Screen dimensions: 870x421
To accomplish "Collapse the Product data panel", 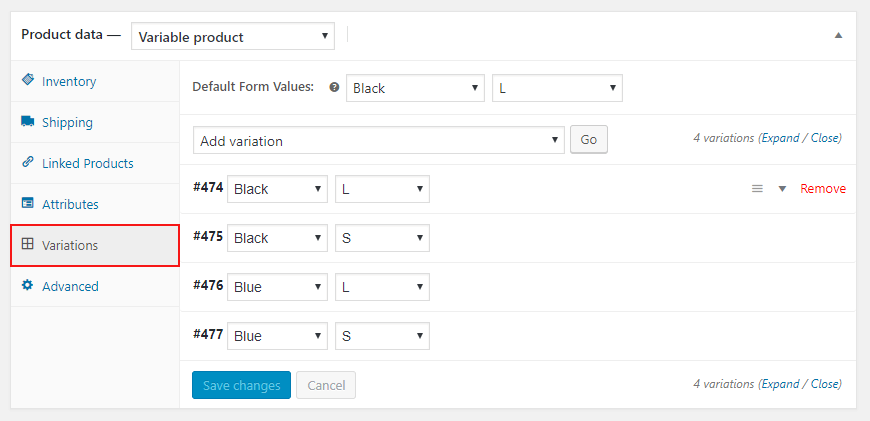I will coord(838,35).
